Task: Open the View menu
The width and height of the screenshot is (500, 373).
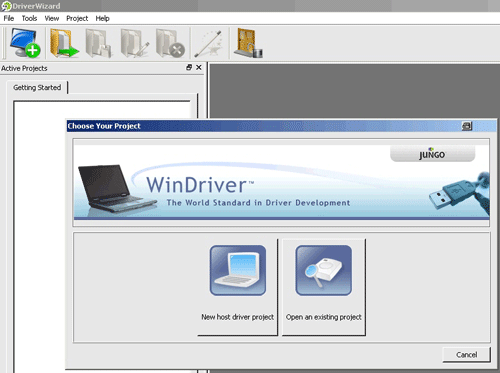Action: (x=52, y=18)
